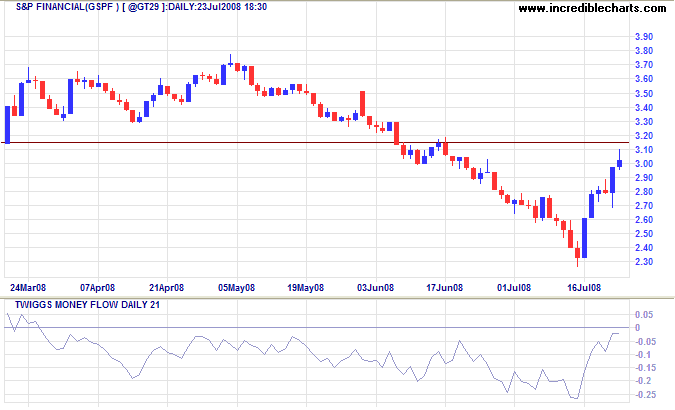The width and height of the screenshot is (675, 410).
Task: Select the dark red horizontal support line
Action: pos(316,143)
